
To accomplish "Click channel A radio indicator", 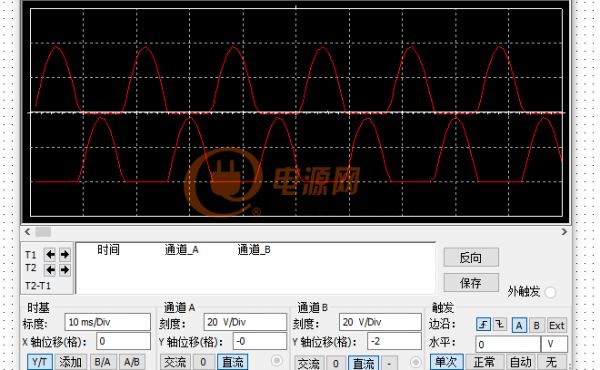I will tap(276, 360).
